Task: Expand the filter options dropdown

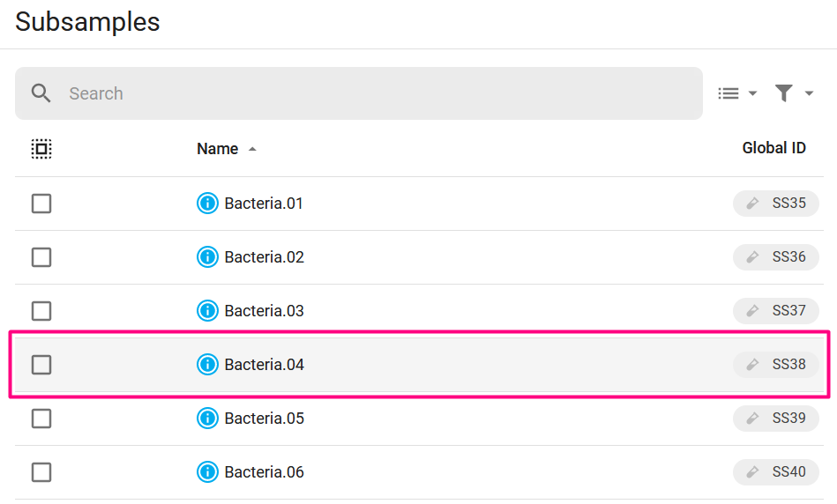Action: pyautogui.click(x=794, y=93)
